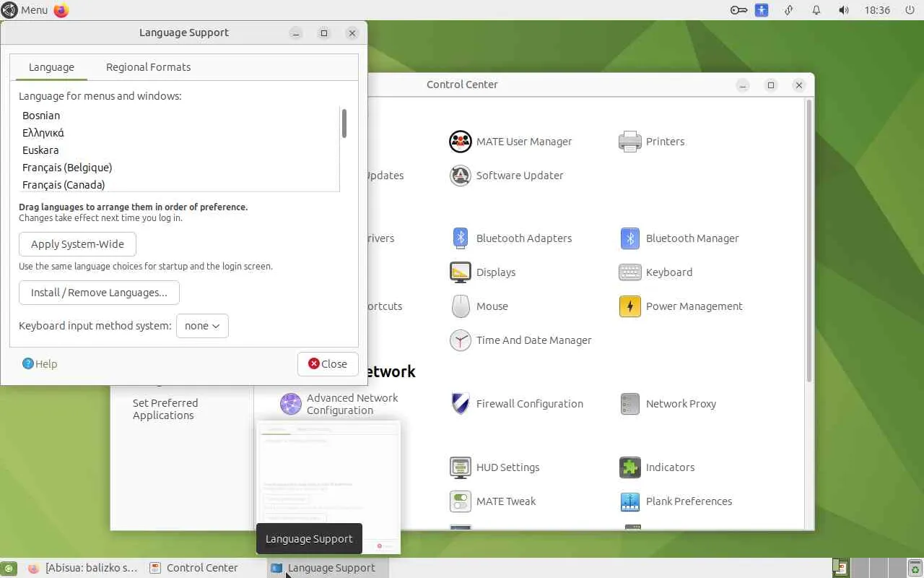The image size is (924, 578).
Task: Launch Firefox from the top panel
Action: [x=61, y=10]
